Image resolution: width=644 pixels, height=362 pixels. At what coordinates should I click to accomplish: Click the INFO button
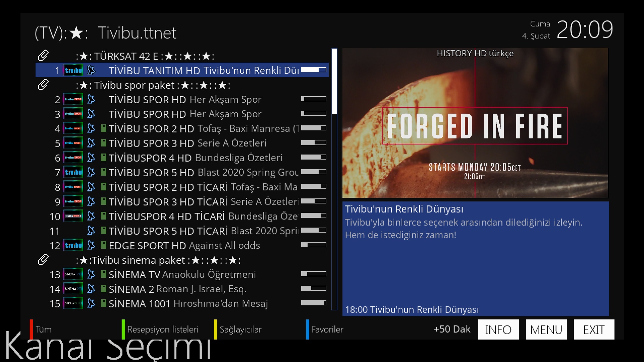click(498, 329)
